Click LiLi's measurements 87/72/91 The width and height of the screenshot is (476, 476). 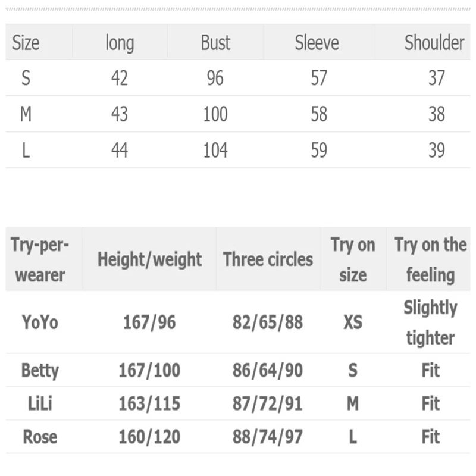pyautogui.click(x=268, y=403)
